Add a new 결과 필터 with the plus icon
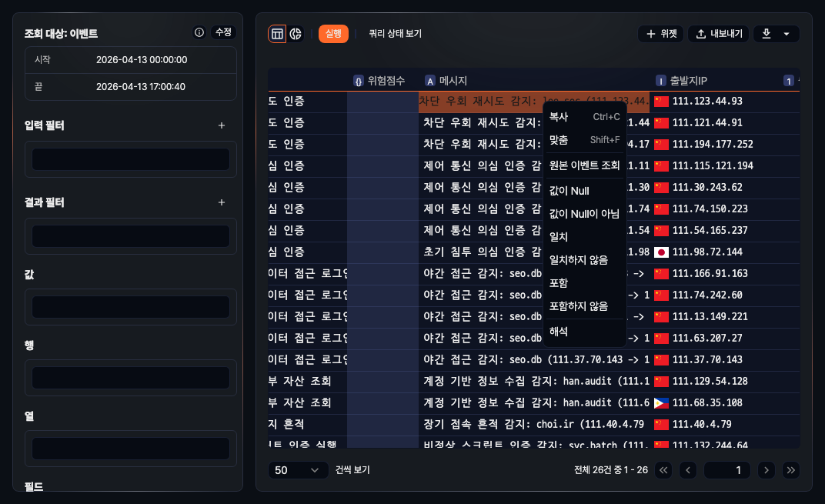The height and width of the screenshot is (504, 825). pyautogui.click(x=221, y=202)
